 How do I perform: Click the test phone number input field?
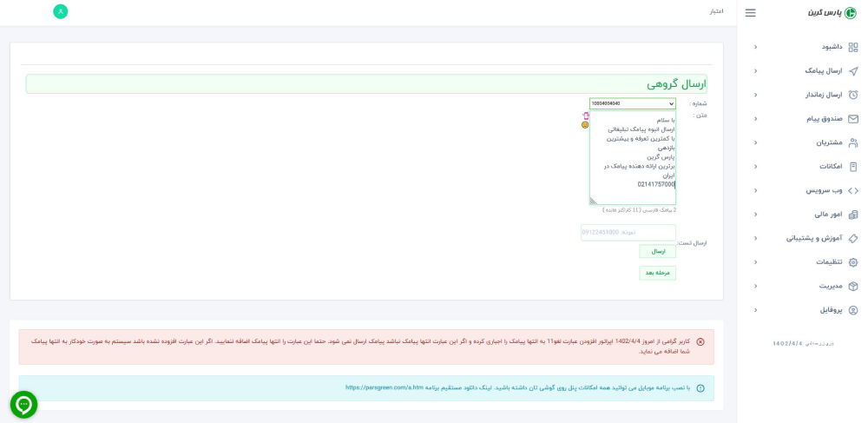click(x=628, y=233)
